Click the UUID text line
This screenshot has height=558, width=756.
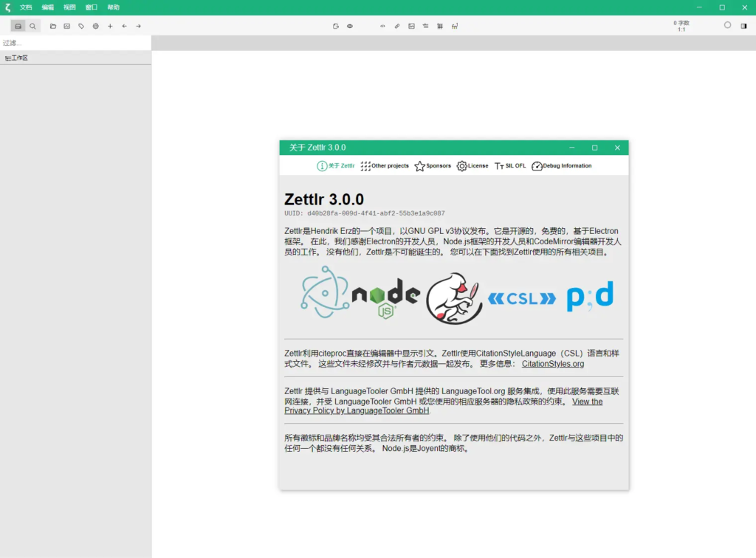(365, 213)
